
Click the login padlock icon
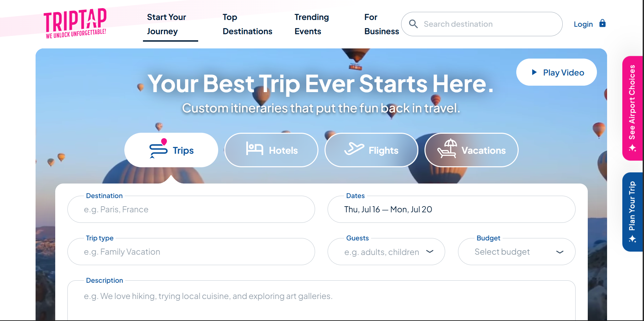click(x=602, y=23)
